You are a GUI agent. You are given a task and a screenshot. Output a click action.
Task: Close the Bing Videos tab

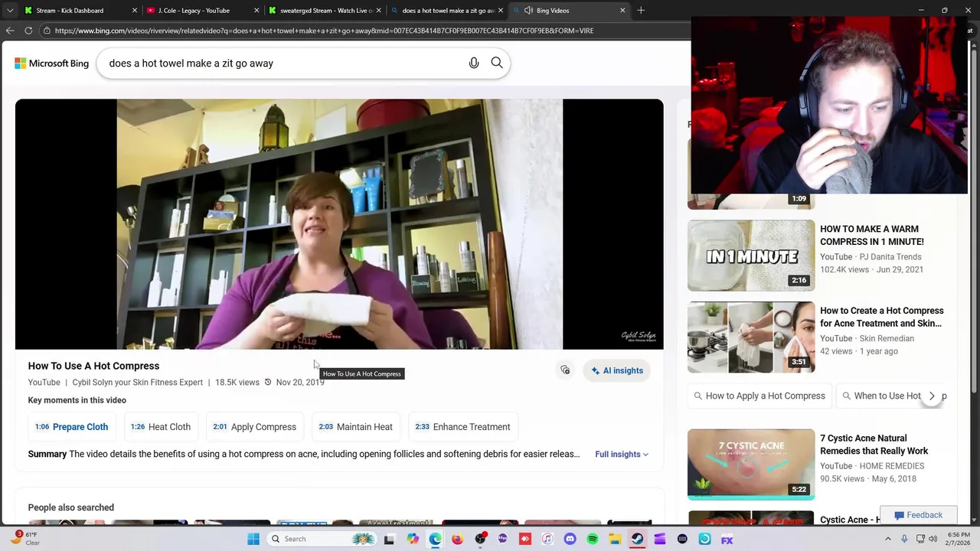tap(622, 11)
